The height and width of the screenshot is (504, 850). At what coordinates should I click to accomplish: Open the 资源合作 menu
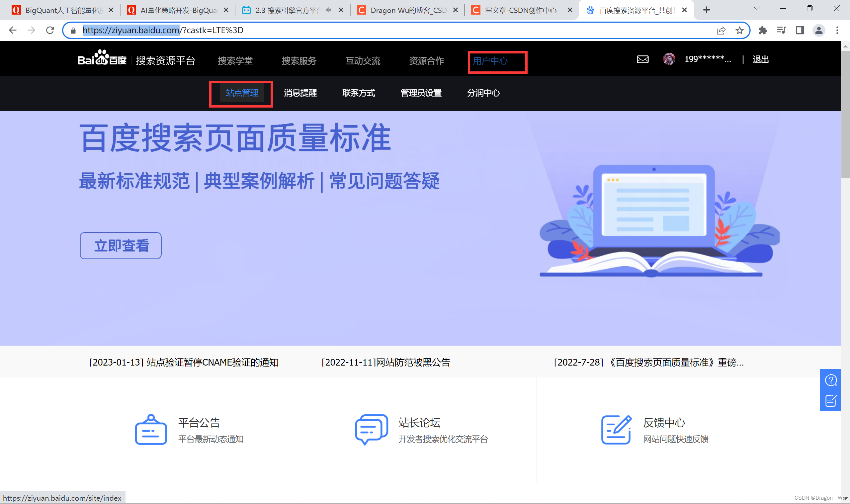coord(427,61)
